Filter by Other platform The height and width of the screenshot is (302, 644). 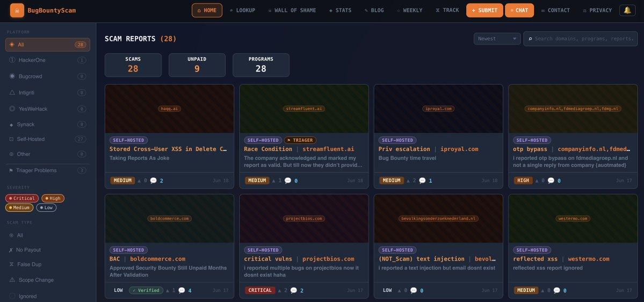click(48, 154)
